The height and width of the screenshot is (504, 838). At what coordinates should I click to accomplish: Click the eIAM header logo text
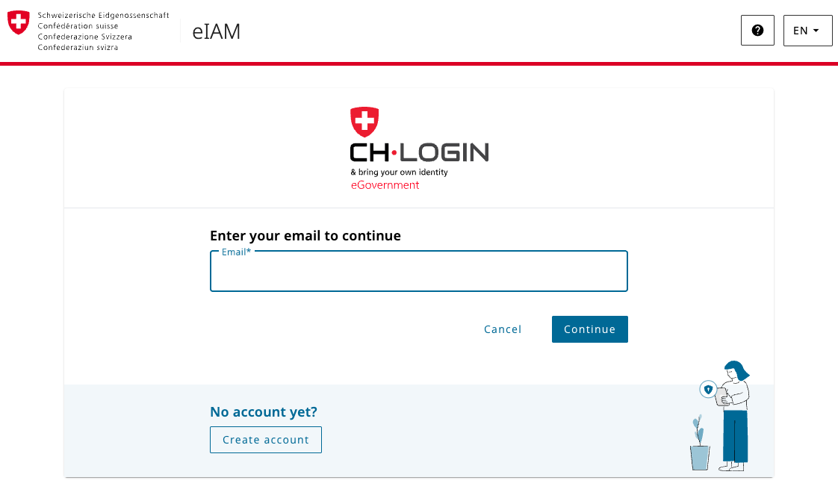[215, 31]
